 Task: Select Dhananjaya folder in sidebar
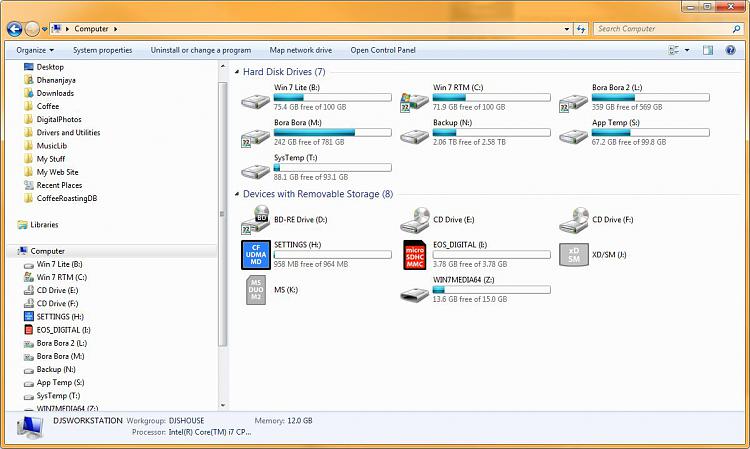56,80
